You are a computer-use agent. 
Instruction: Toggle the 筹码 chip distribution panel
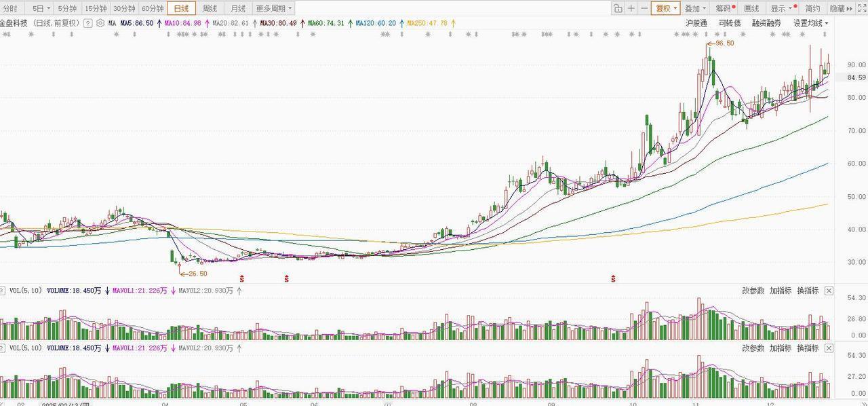725,9
